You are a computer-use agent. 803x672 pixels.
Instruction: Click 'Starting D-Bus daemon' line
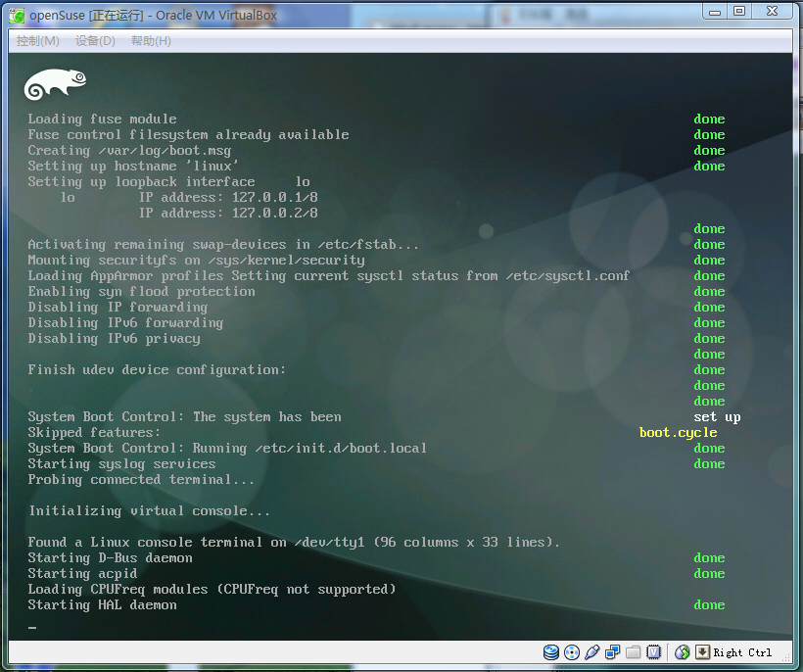[110, 557]
